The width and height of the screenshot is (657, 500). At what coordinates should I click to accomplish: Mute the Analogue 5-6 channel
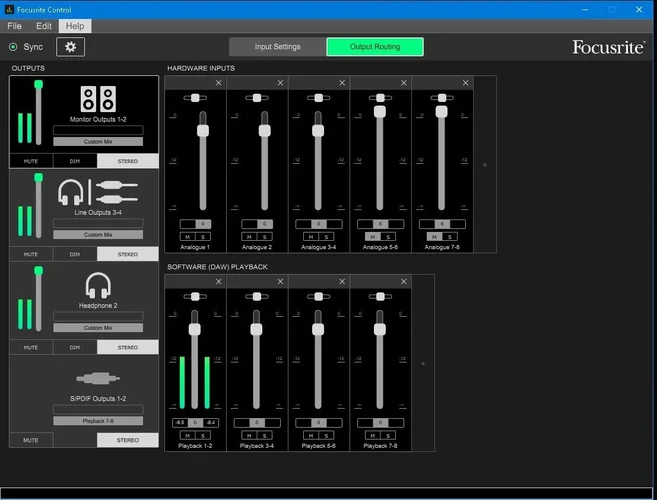click(372, 237)
